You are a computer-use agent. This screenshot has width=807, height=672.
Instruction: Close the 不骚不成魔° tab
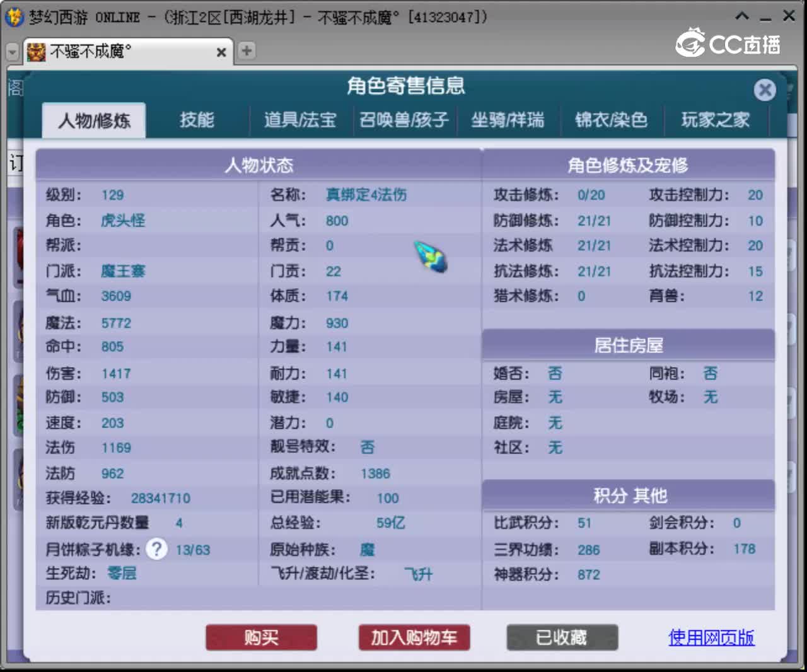pos(221,52)
